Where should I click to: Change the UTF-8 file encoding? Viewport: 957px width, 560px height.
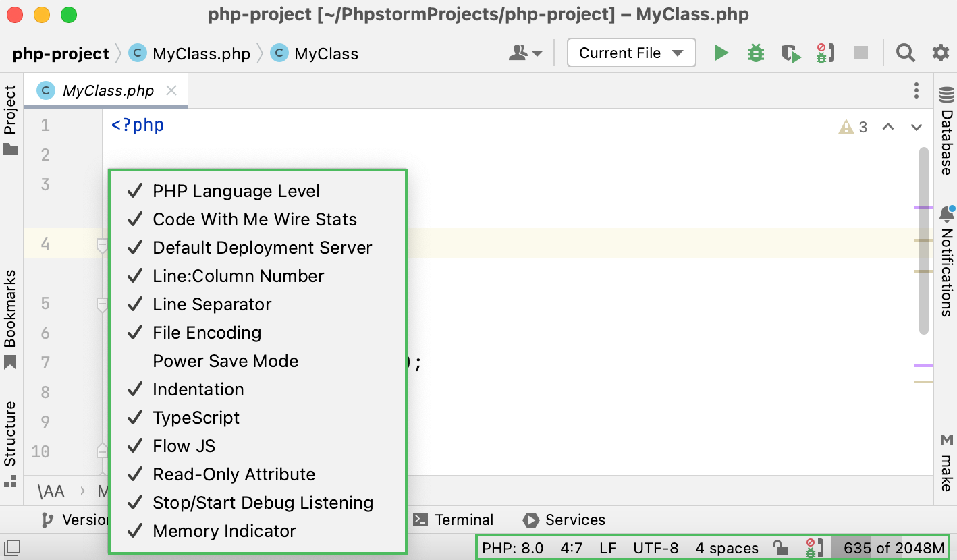[x=655, y=548]
